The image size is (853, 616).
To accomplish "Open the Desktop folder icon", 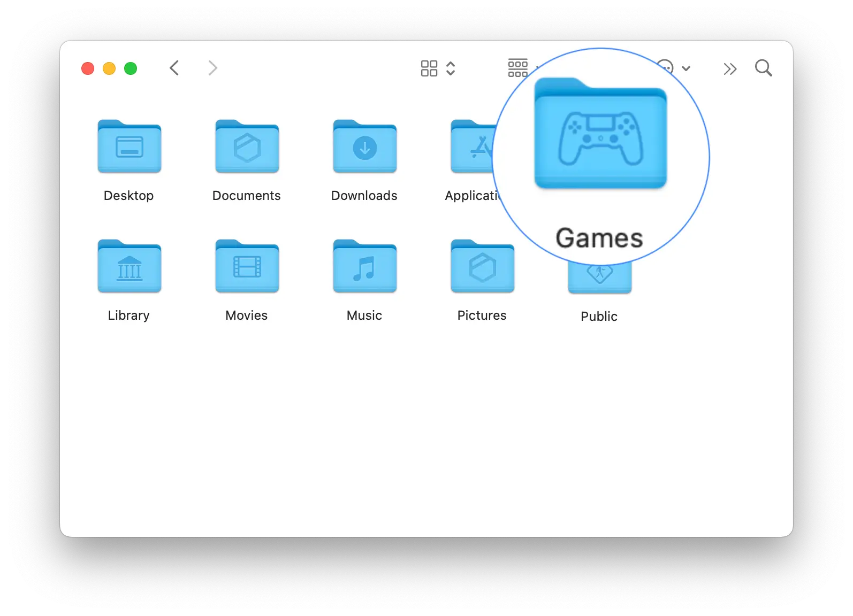I will click(129, 147).
